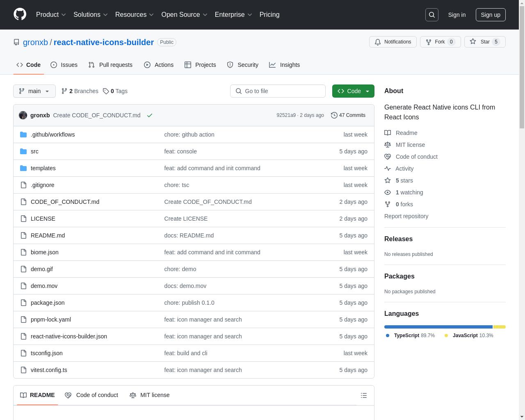Click the repository icon before gronxb
This screenshot has height=420, width=525.
click(x=16, y=42)
